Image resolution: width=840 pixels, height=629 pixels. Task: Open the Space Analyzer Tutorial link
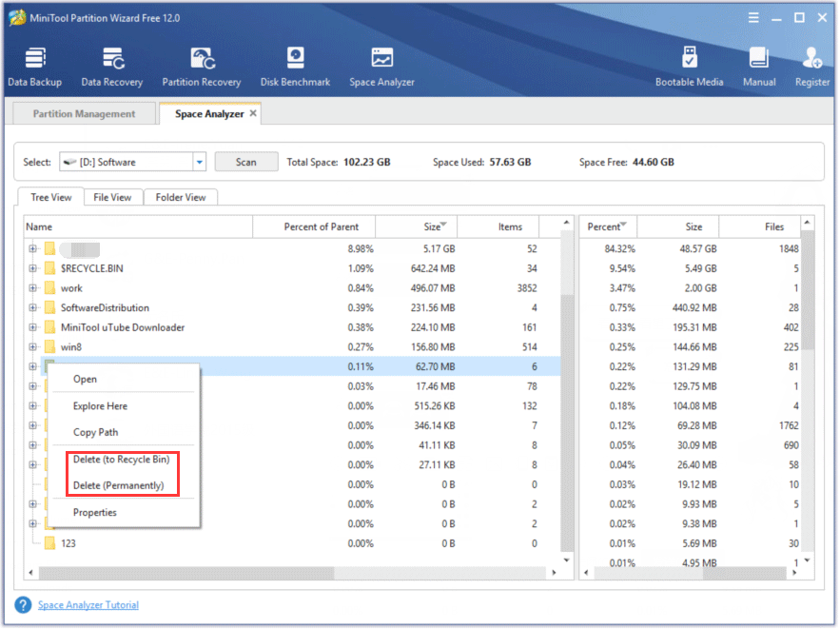coord(88,605)
